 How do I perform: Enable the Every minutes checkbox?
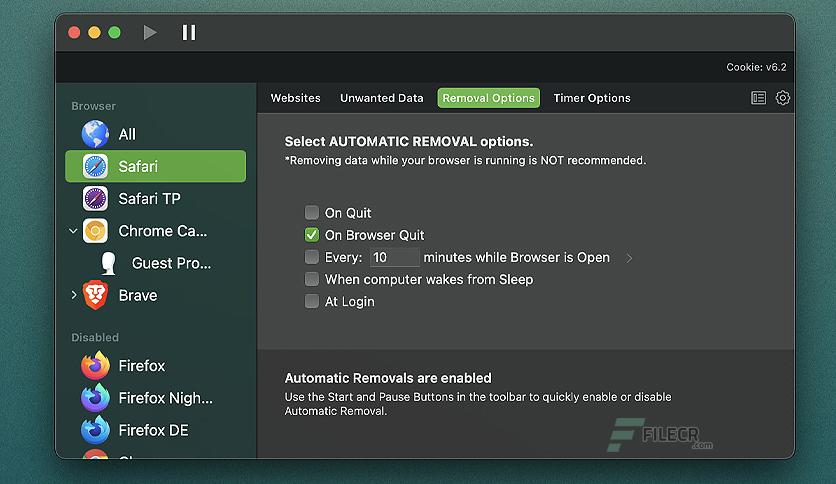[x=312, y=257]
